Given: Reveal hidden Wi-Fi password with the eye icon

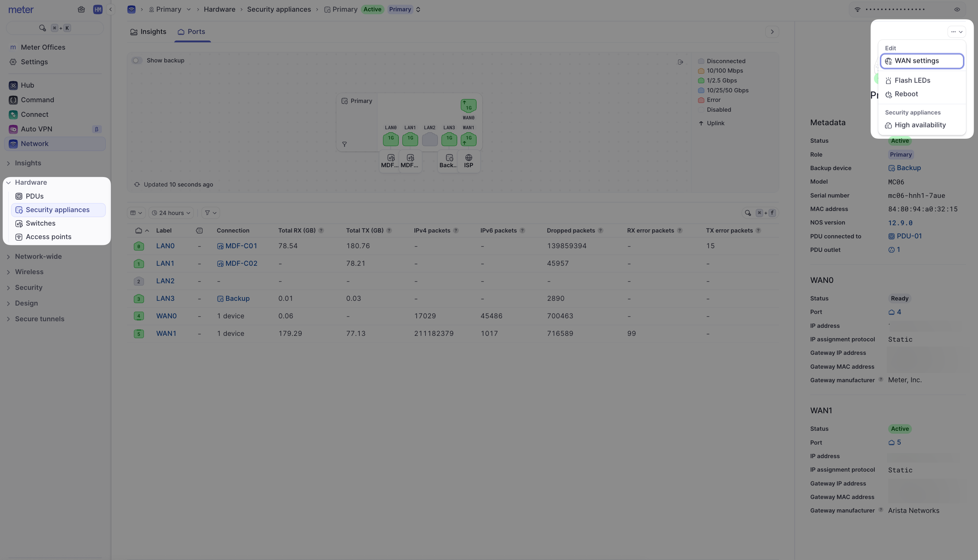Looking at the screenshot, I should [957, 9].
